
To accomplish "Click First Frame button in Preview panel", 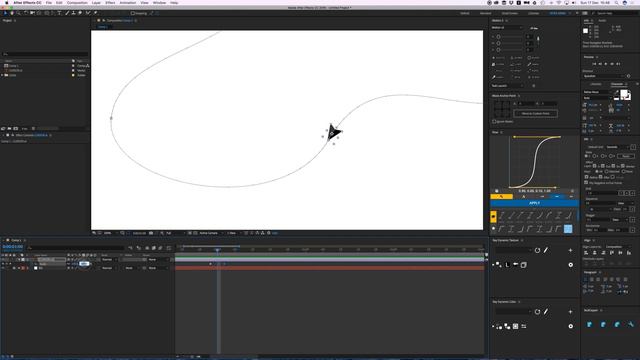I will [x=594, y=64].
